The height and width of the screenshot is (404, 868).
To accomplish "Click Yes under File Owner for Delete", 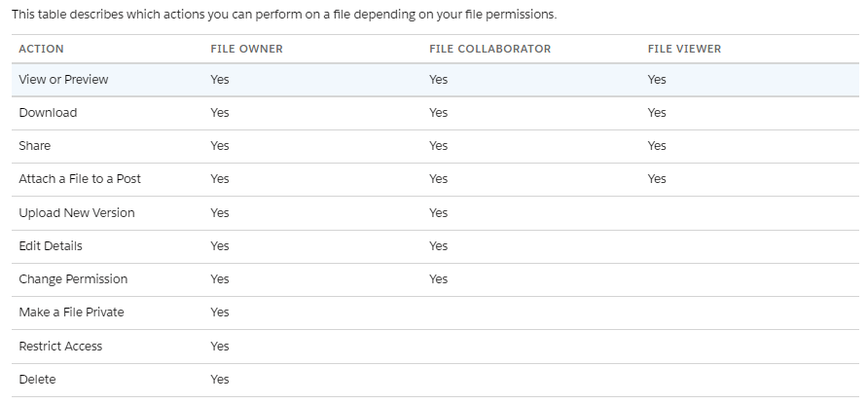I will tap(220, 380).
